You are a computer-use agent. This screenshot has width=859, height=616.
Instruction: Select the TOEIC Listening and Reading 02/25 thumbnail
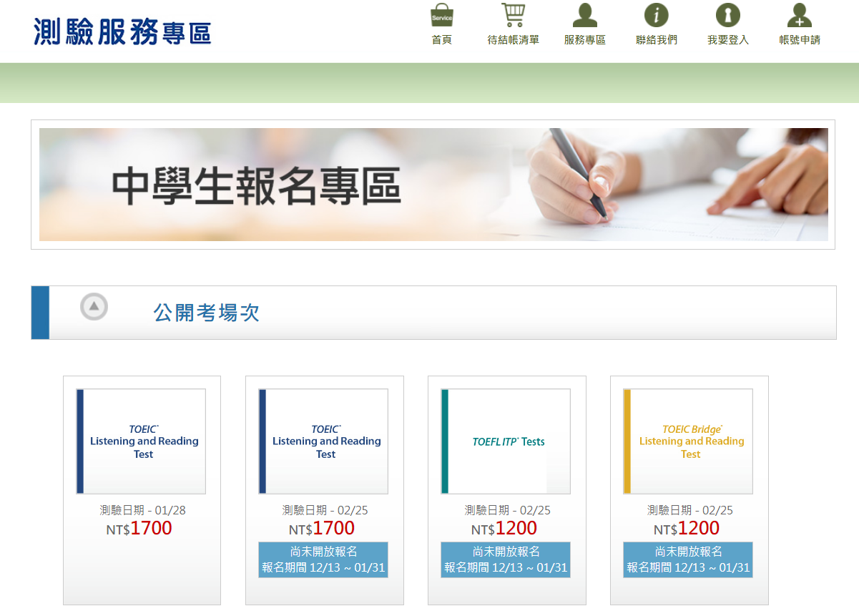tap(323, 441)
